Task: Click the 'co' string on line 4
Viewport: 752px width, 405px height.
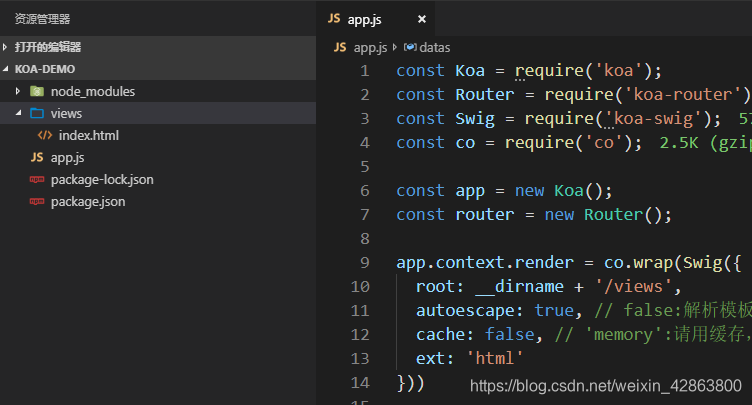Action: 603,143
